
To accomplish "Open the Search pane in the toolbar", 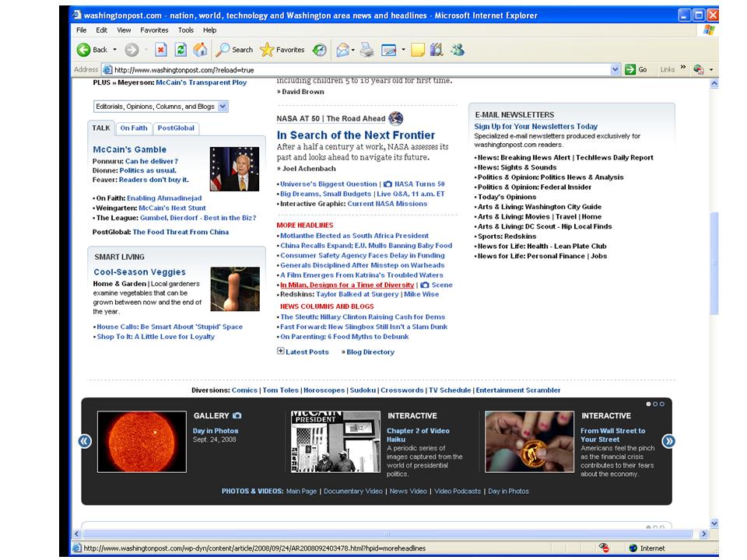I will click(x=234, y=50).
